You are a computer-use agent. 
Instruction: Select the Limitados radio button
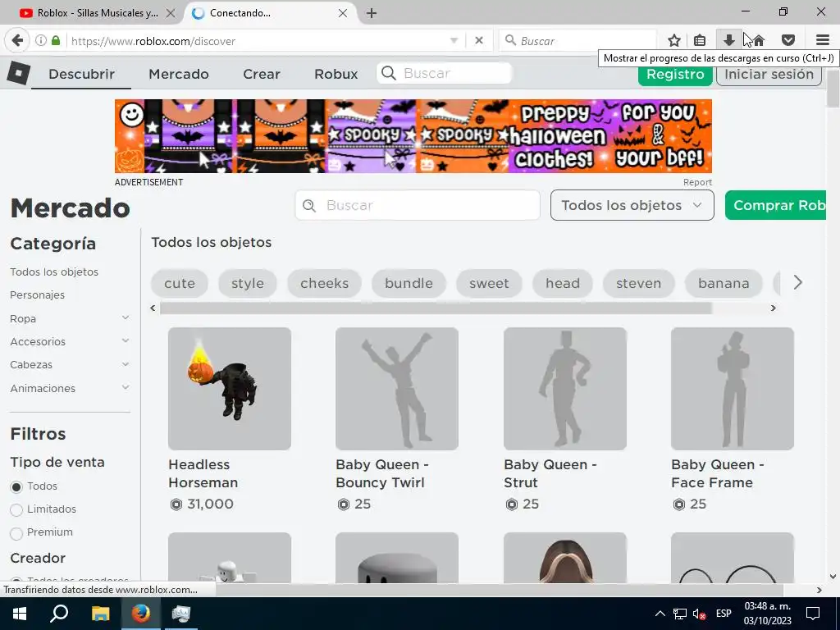16,510
